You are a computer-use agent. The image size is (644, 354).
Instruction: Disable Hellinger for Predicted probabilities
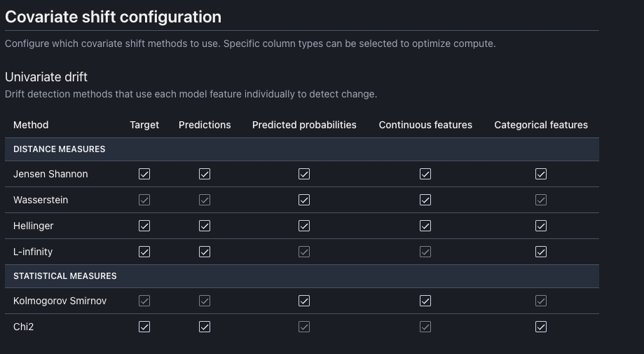304,226
